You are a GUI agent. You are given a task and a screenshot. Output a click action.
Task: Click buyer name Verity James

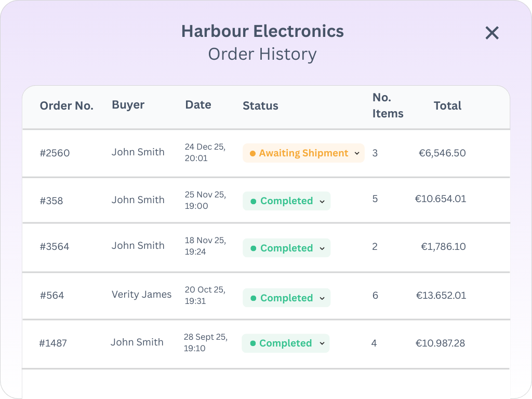[141, 295]
